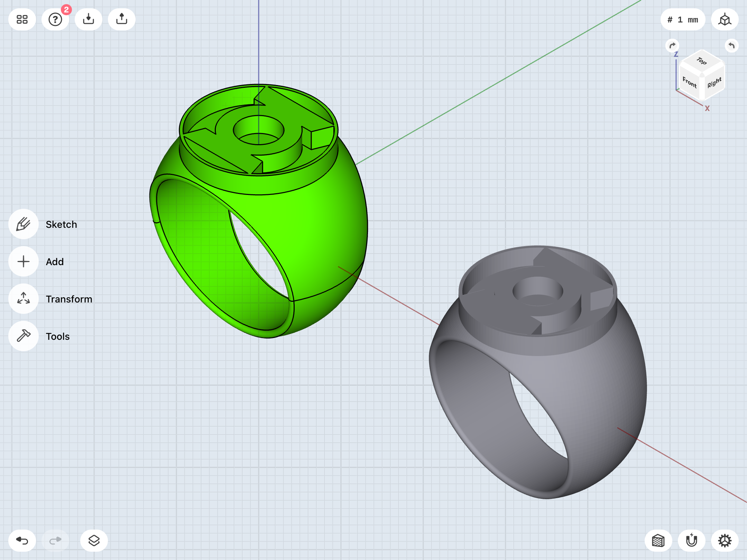Open the Transform arrows icon
Viewport: 747px width, 560px height.
[24, 299]
